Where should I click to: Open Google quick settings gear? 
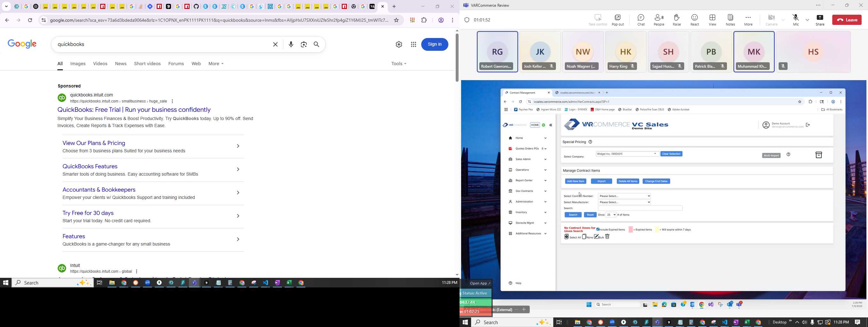(399, 44)
